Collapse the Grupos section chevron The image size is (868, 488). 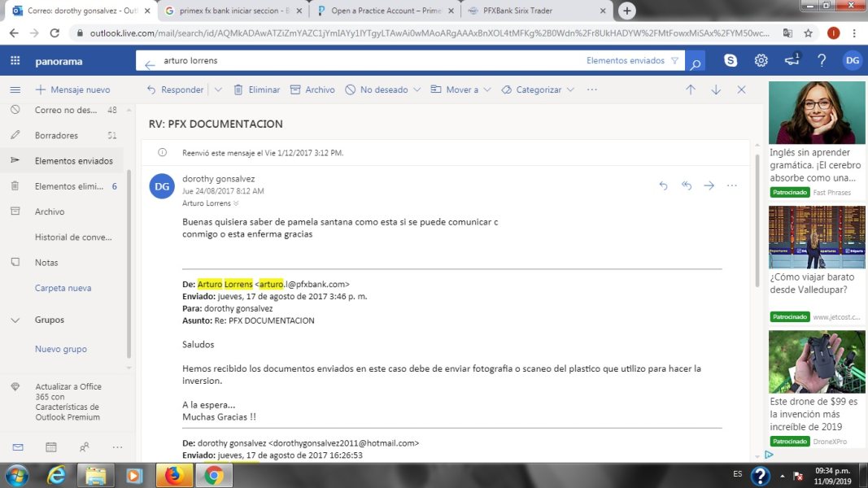pos(15,320)
